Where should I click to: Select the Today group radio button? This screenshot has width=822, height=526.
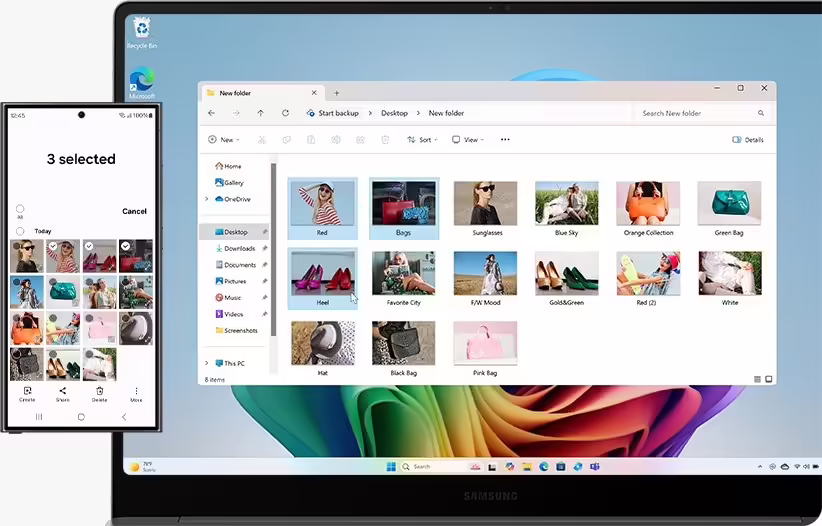pyautogui.click(x=20, y=231)
